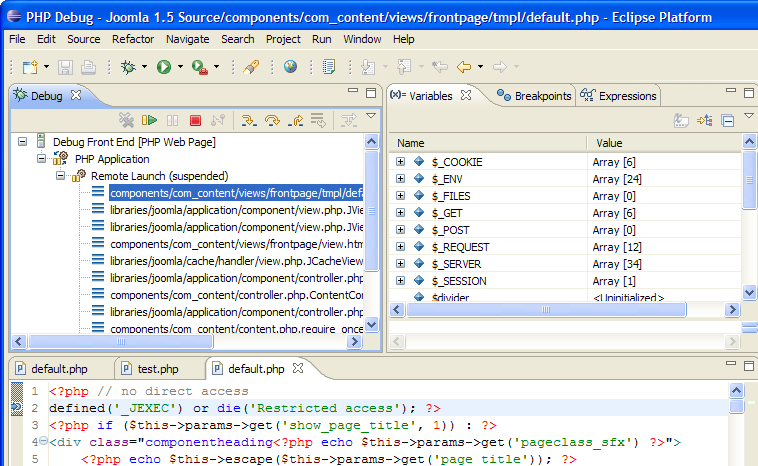
Task: Toggle Use Step Filters icon
Action: [349, 120]
